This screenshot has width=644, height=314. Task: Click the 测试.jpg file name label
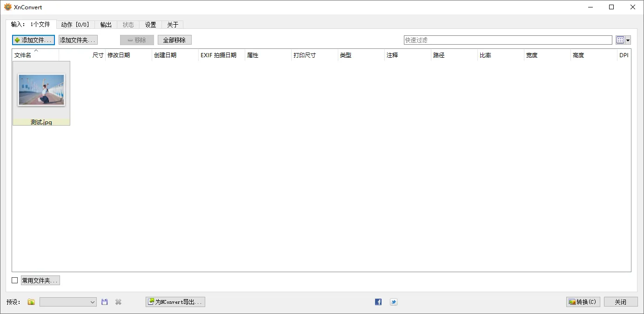(41, 122)
